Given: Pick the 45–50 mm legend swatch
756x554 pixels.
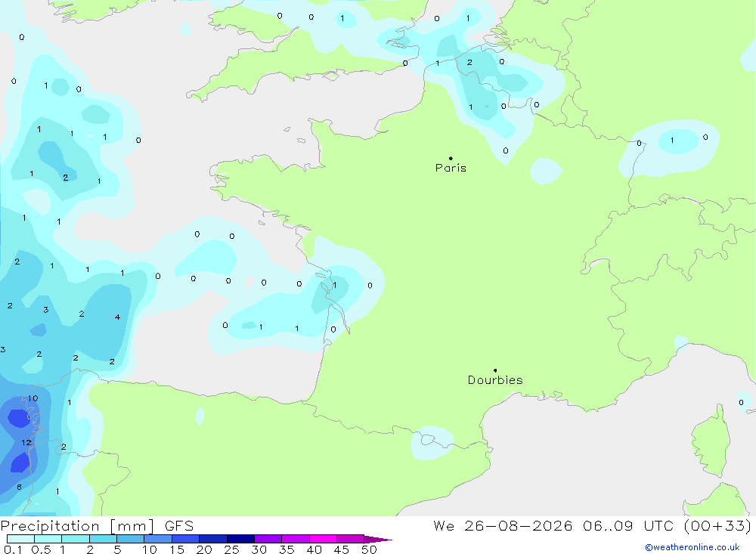Looking at the screenshot, I should [x=351, y=539].
